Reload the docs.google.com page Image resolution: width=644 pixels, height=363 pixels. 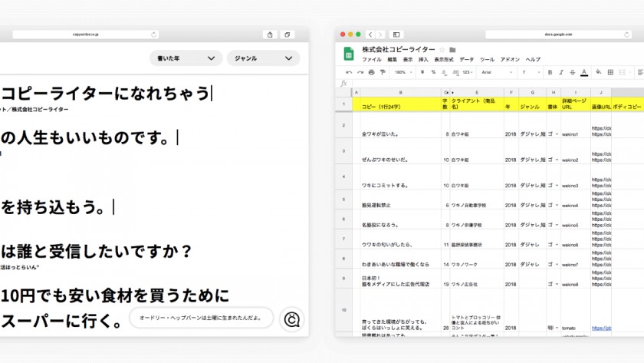(x=626, y=35)
